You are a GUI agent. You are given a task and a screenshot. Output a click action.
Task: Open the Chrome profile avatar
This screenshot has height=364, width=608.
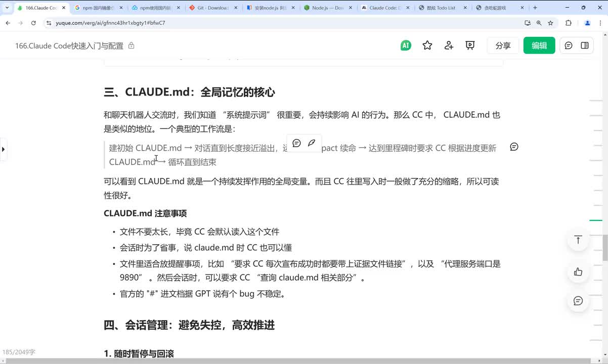pyautogui.click(x=587, y=23)
